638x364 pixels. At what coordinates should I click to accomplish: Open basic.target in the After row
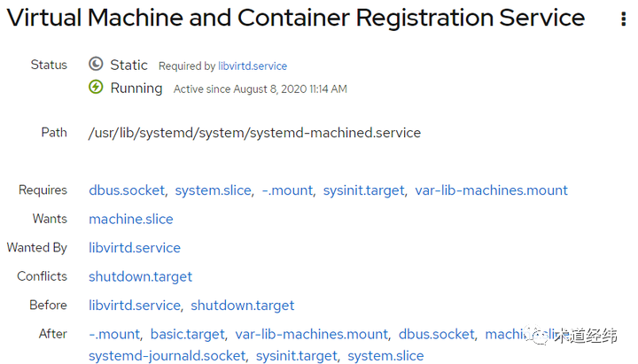click(x=187, y=334)
